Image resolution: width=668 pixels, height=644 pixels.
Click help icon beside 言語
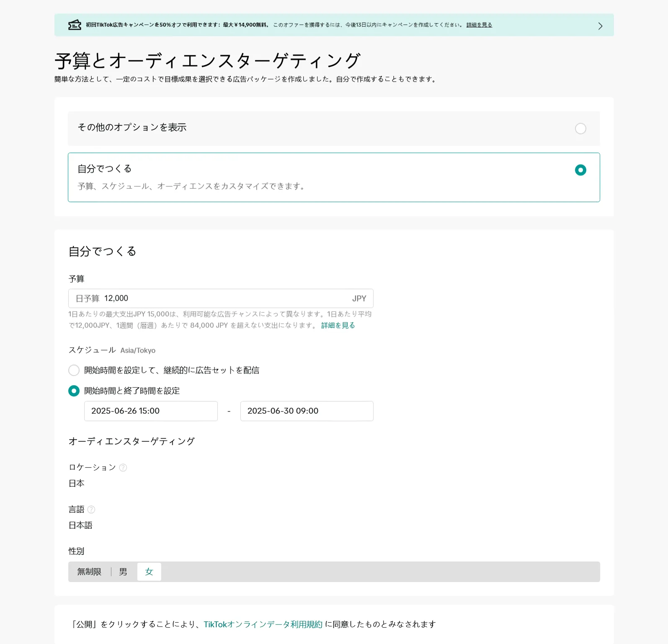(x=91, y=510)
